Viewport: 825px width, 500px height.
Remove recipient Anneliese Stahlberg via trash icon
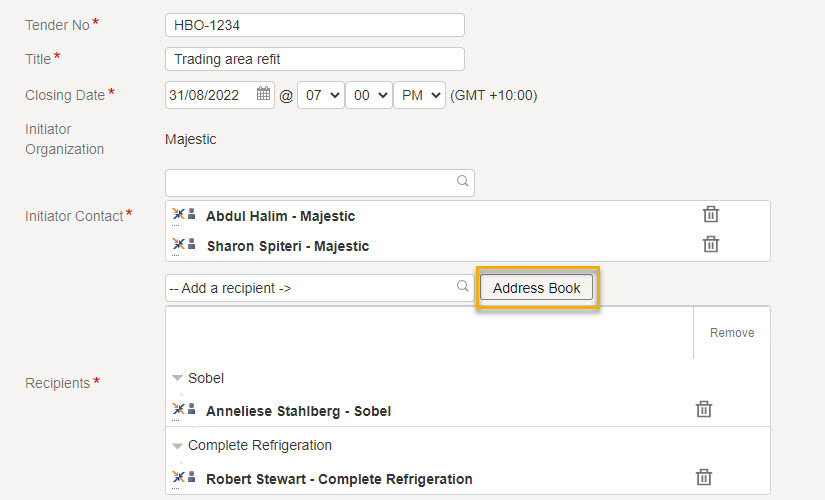(704, 409)
